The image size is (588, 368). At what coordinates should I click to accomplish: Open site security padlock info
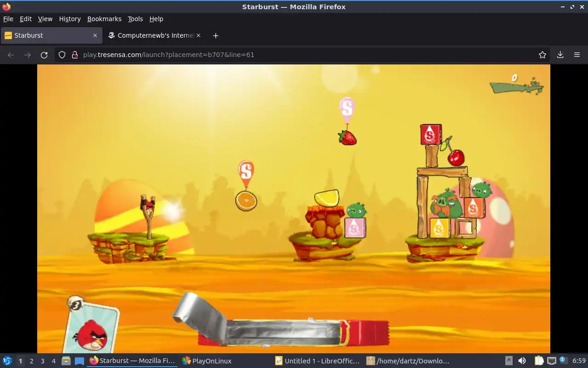(x=74, y=55)
